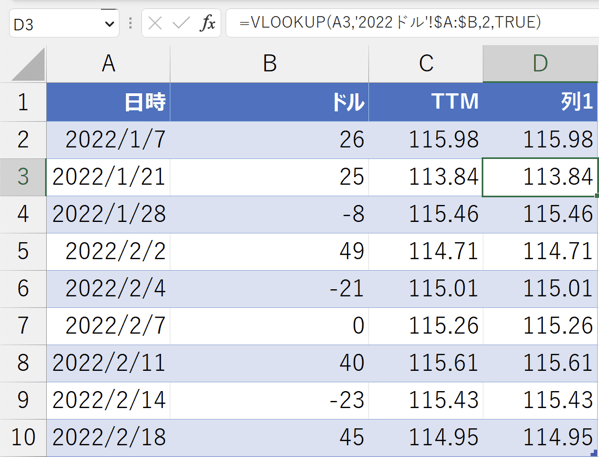599x457 pixels.
Task: Expand the Name Box dropdown arrow
Action: [x=109, y=24]
